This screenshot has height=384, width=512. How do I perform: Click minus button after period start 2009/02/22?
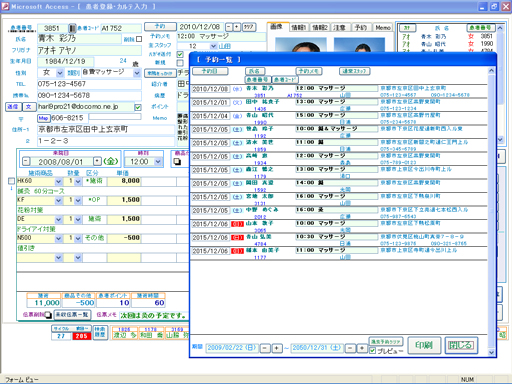265,348
